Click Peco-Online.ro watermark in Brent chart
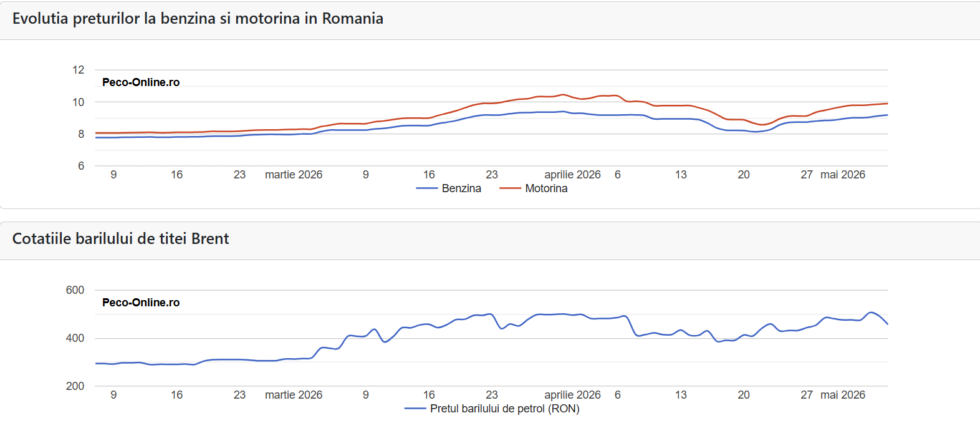This screenshot has height=423, width=980. pos(141,303)
